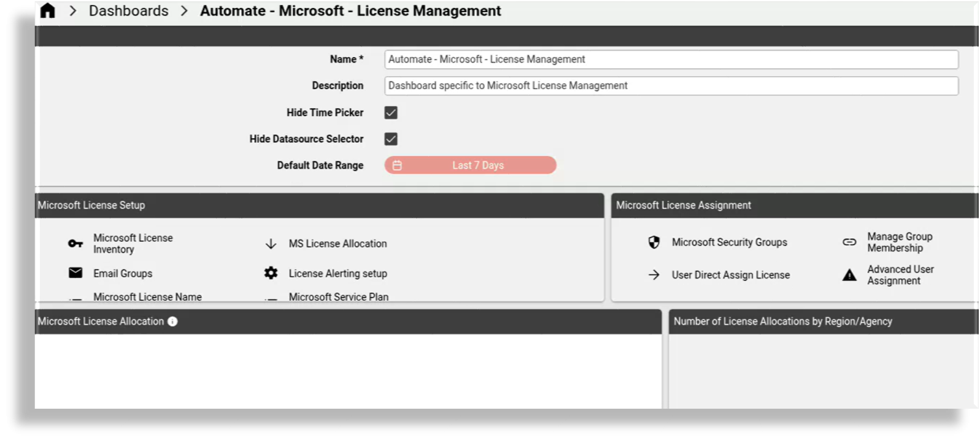Click the shield icon for Security Groups
980x440 pixels.
pyautogui.click(x=654, y=242)
